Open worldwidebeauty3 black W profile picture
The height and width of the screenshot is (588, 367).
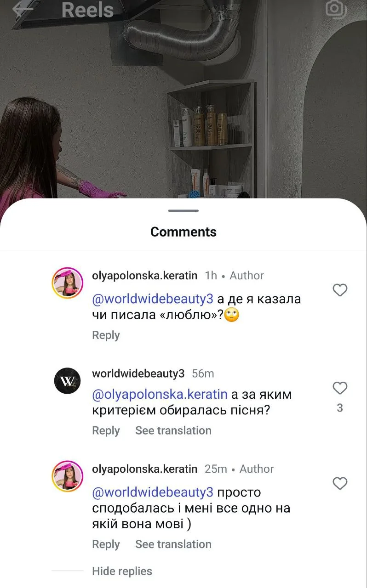[67, 381]
